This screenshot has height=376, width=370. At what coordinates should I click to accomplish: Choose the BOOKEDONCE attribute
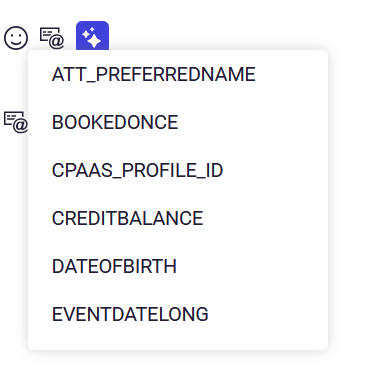pyautogui.click(x=178, y=122)
